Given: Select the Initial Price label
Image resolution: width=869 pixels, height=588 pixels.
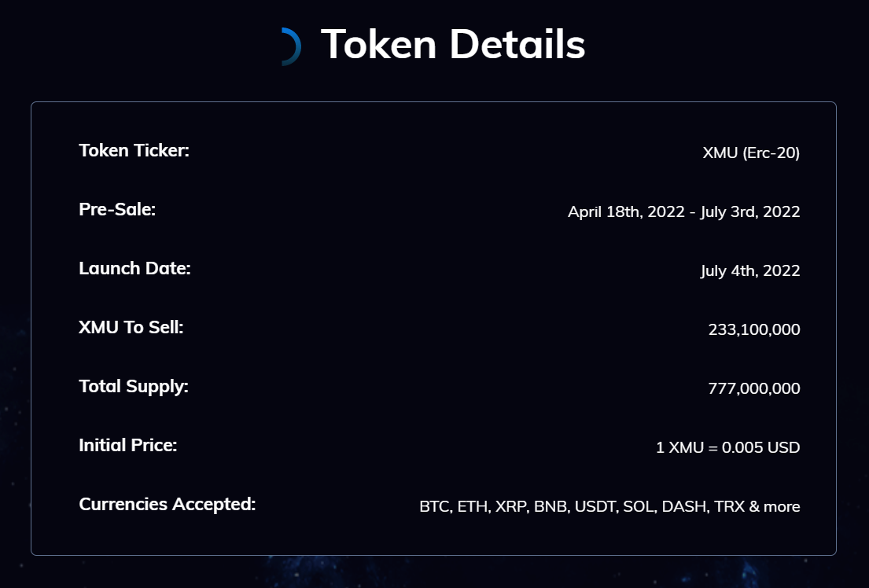Looking at the screenshot, I should click(x=128, y=445).
